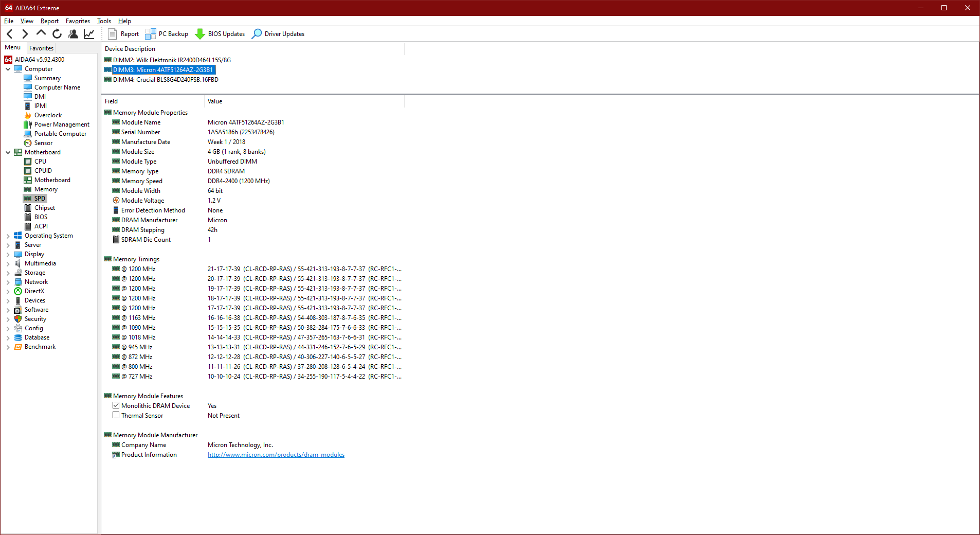Toggle Monolithic DRAM Device checkbox
The height and width of the screenshot is (535, 980).
point(116,405)
